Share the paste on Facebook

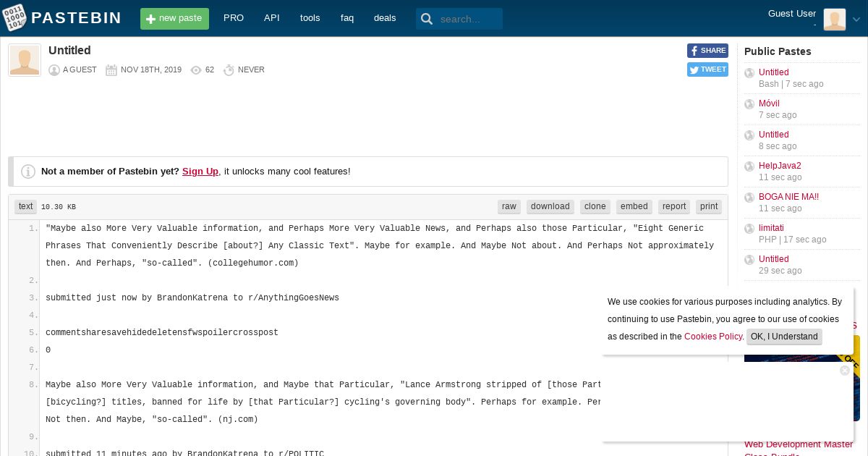pyautogui.click(x=707, y=51)
